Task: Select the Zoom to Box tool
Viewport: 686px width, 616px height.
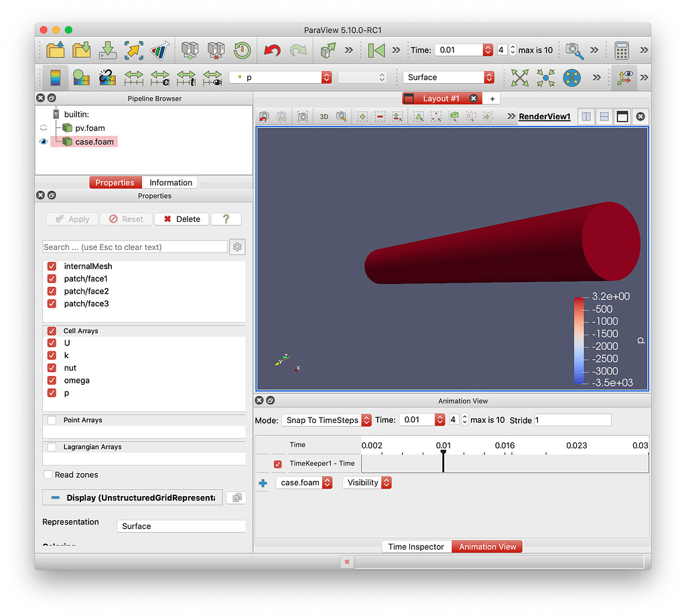Action: point(341,116)
